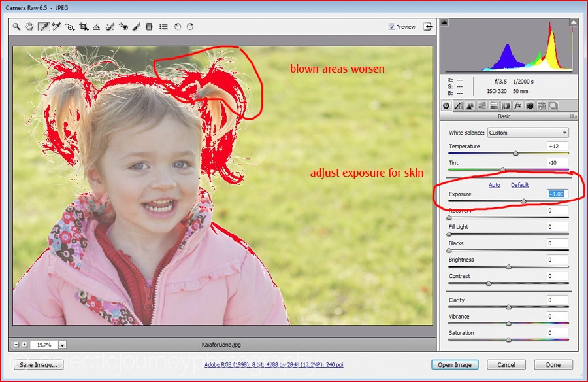This screenshot has height=382, width=588.
Task: Toggle full screen mode icon
Action: [428, 27]
